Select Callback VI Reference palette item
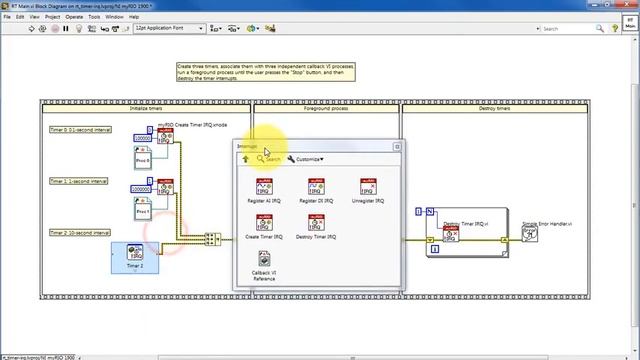 pyautogui.click(x=264, y=266)
